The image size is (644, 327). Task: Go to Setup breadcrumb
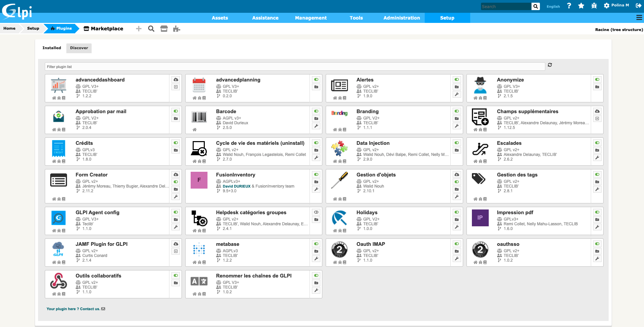coord(33,28)
